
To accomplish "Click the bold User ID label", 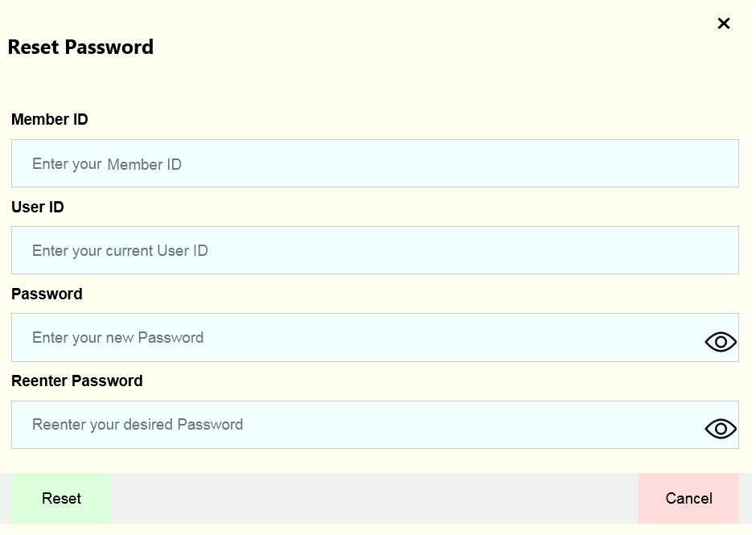I will 38,207.
